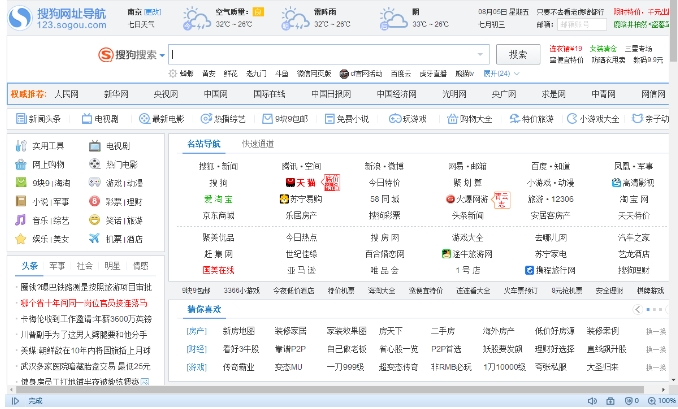Click the zoom 100% control in status bar
This screenshot has width=678, height=409.
662,401
